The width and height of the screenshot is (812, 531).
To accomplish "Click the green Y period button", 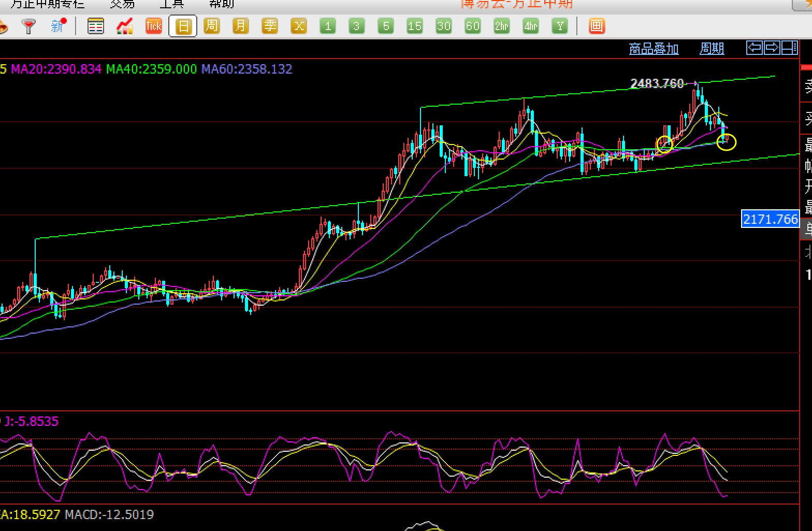I will click(x=560, y=26).
